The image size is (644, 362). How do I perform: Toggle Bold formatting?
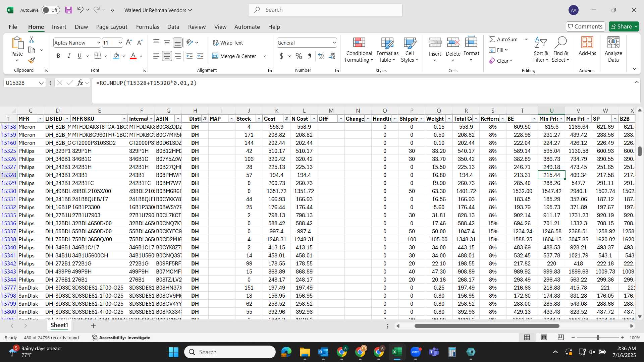[58, 56]
